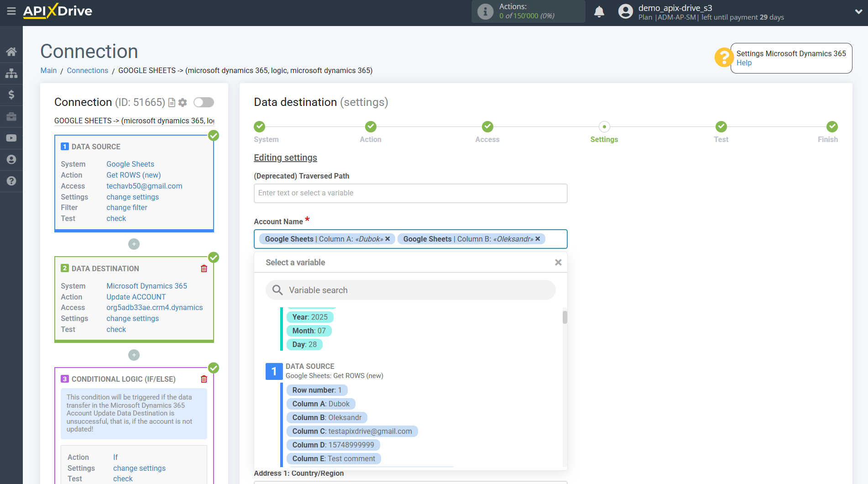Screen dimensions: 868x484
Task: Go to Home in the sidebar
Action: click(x=11, y=52)
